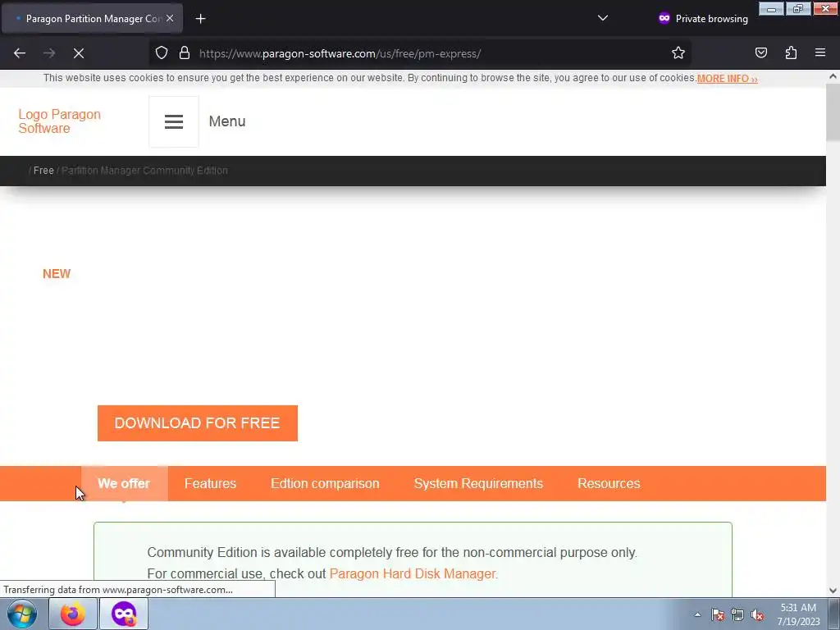Show the list of all tabs

tap(603, 18)
